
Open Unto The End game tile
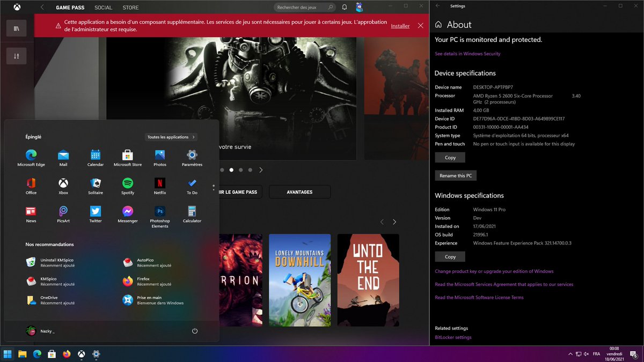pyautogui.click(x=368, y=280)
